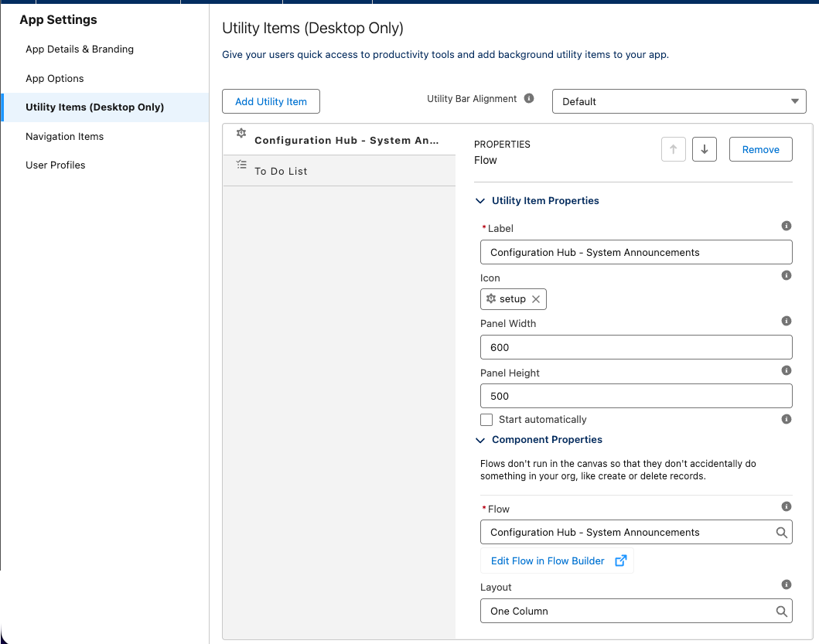Image resolution: width=819 pixels, height=644 pixels.
Task: Collapse the Utility Item Properties section
Action: [480, 200]
